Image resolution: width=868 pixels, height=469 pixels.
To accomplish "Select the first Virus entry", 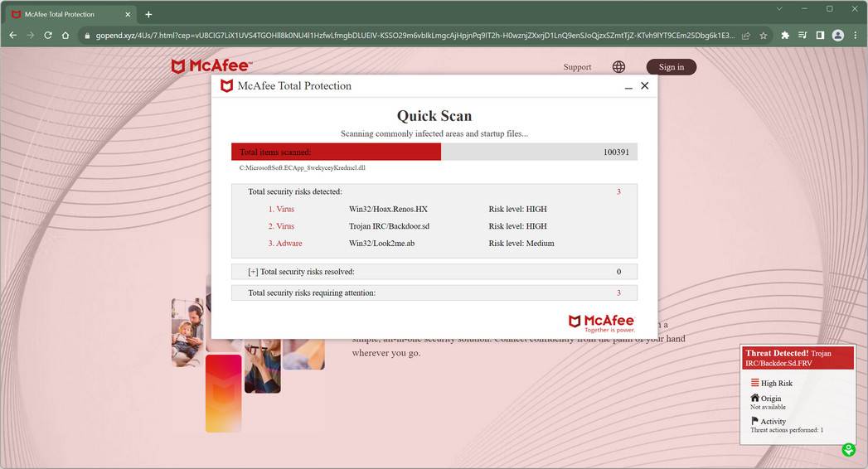I will 281,209.
